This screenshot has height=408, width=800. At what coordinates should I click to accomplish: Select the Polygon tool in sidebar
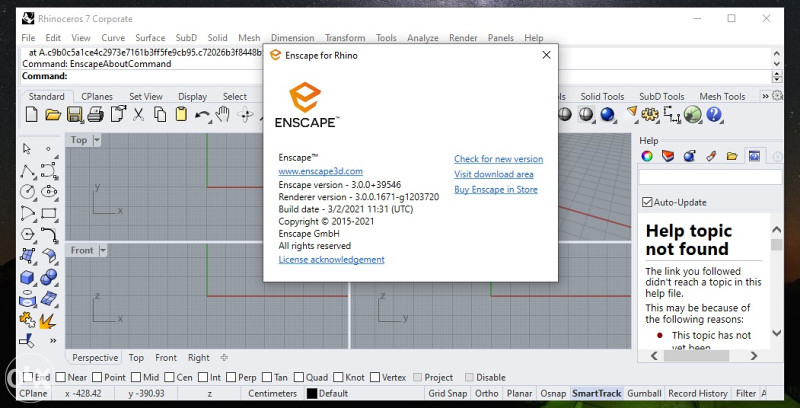tap(28, 235)
